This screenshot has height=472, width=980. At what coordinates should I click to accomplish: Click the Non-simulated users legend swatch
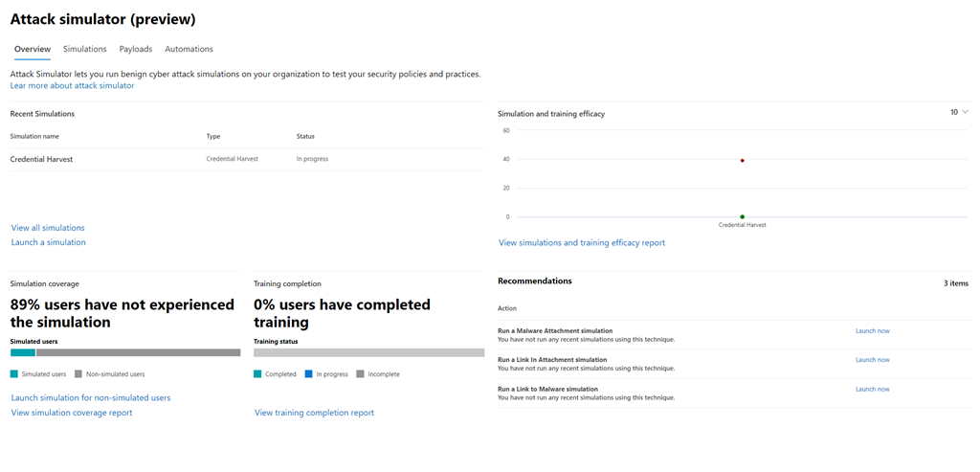coord(77,374)
